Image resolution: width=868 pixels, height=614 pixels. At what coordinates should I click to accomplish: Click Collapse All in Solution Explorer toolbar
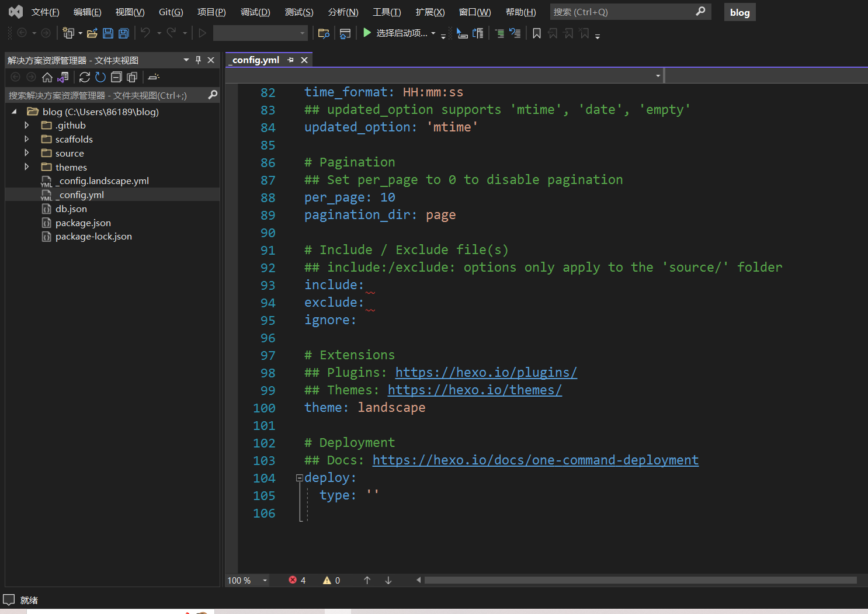click(x=116, y=77)
